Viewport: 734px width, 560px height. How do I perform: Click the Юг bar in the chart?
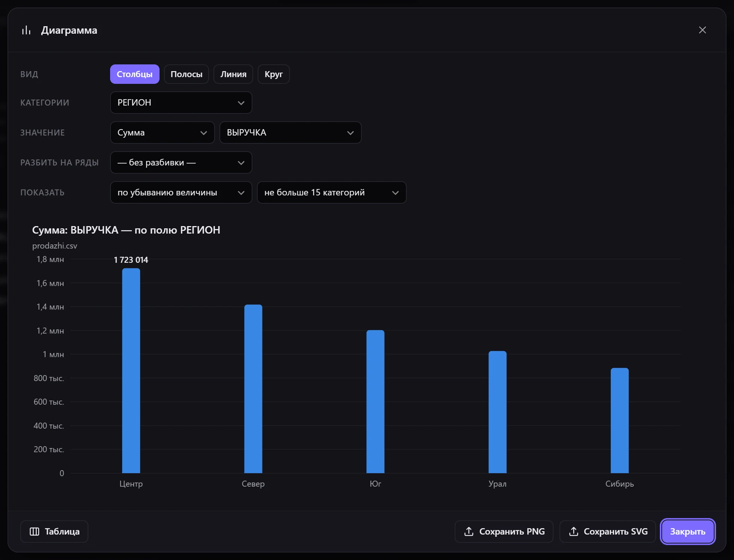(375, 402)
